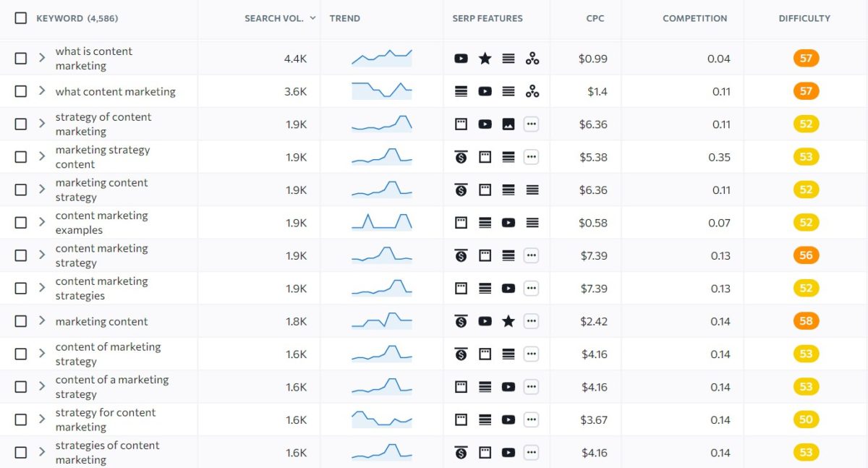The image size is (868, 468).
Task: Click the image pack icon for "strategy of content marketing"
Action: 509,124
